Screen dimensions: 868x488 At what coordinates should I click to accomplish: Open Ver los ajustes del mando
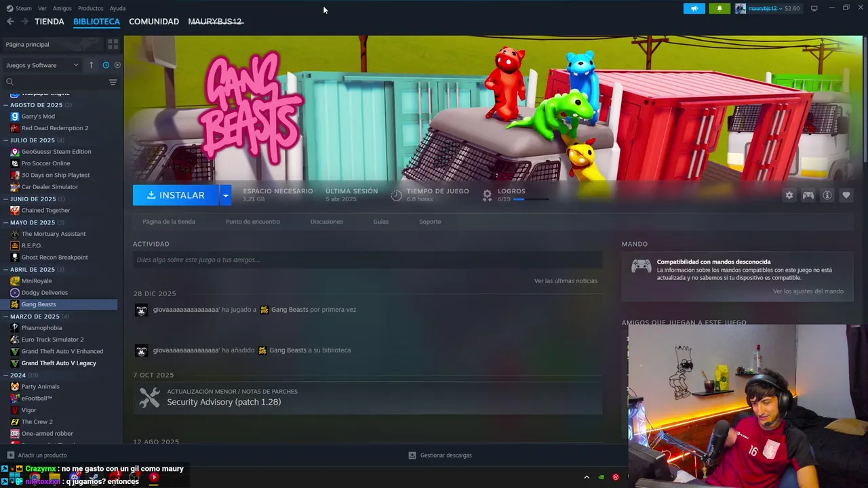[x=808, y=291]
